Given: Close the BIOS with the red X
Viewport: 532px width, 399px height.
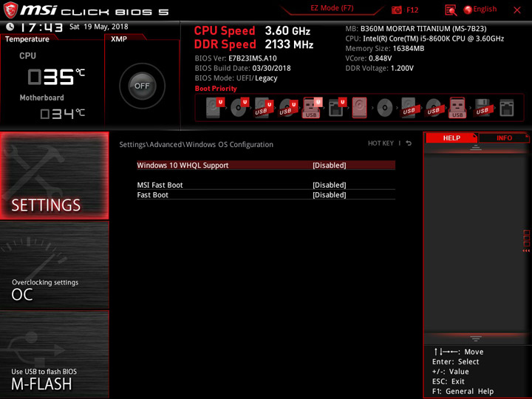Looking at the screenshot, I should 517,10.
